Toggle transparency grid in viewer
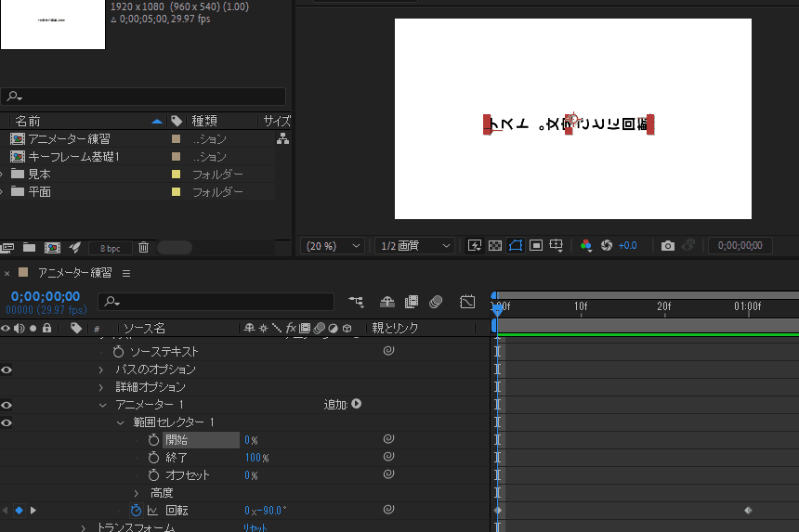This screenshot has height=532, width=799. [x=495, y=246]
